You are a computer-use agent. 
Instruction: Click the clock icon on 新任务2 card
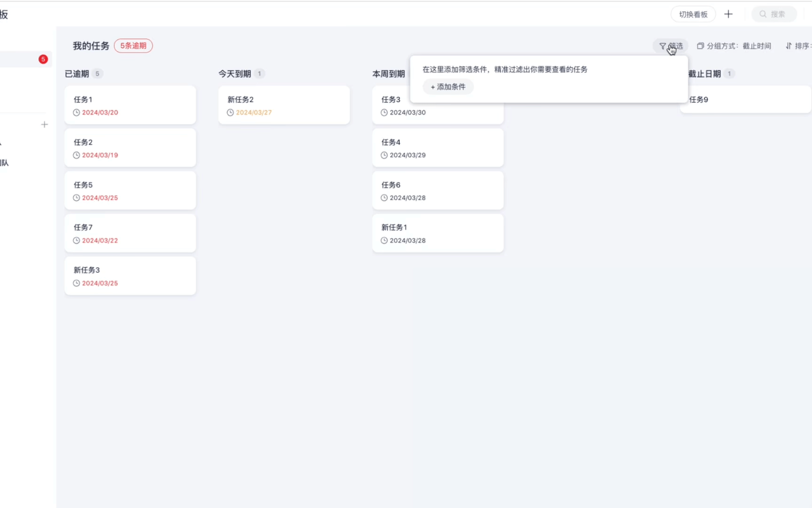tap(230, 112)
